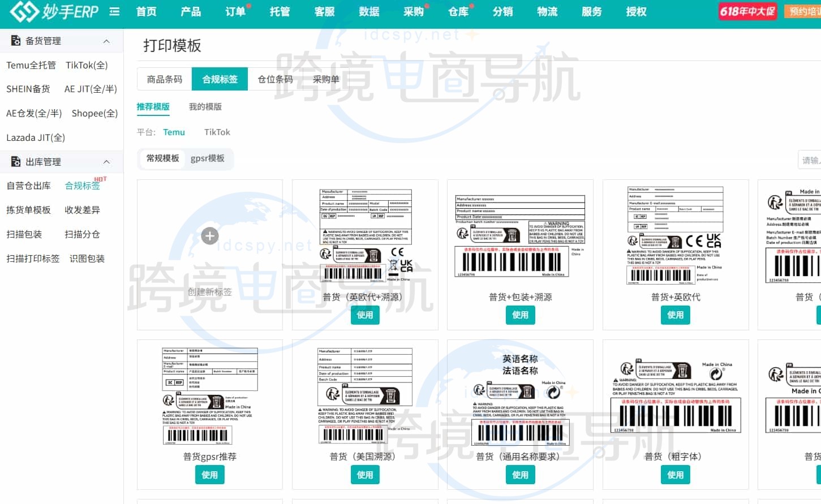Screen dimensions: 821x504
Task: Collapse the sidebar using the hamburger icon
Action: pos(114,11)
